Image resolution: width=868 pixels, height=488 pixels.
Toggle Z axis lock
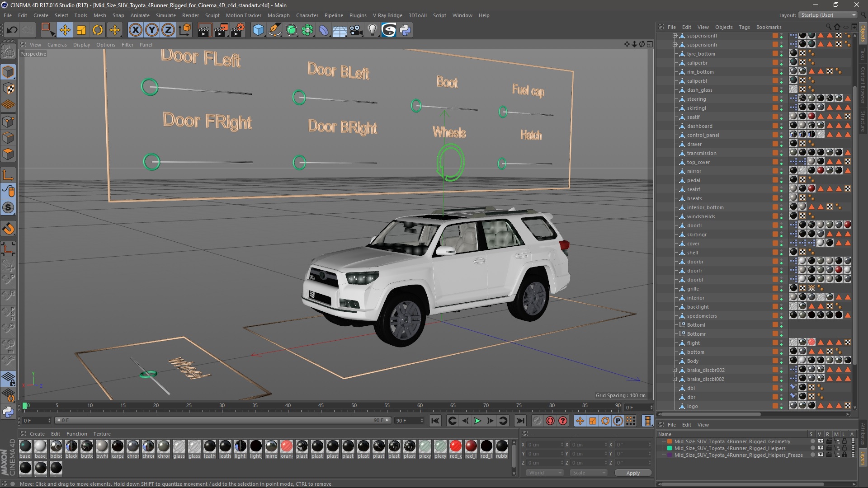click(168, 30)
